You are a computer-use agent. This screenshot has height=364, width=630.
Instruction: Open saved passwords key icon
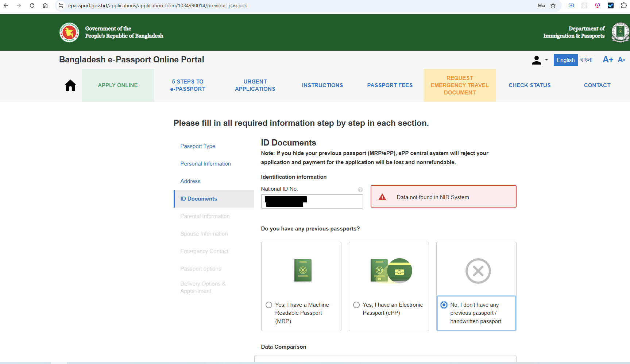tap(541, 5)
